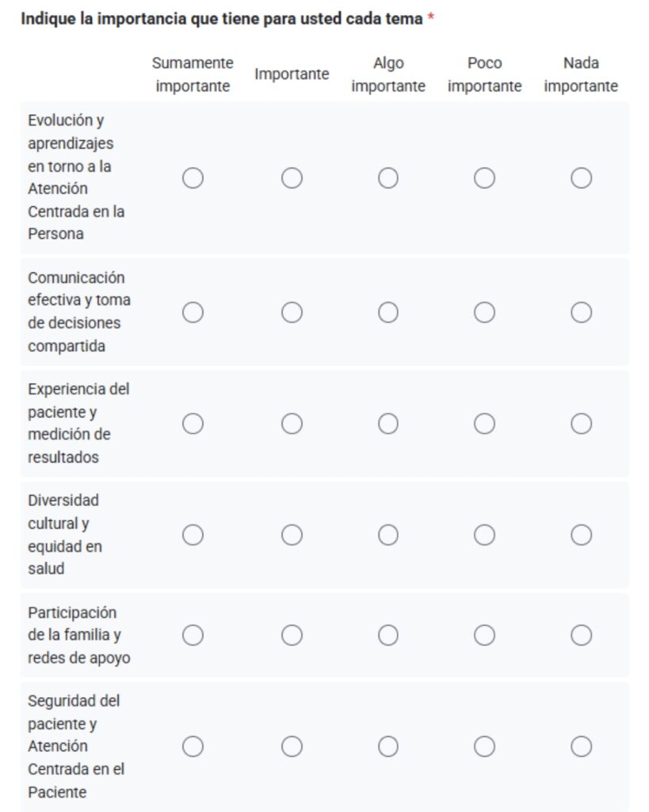Rate Comunicación efectiva as Sumamente importante
Image resolution: width=649 pixels, height=812 pixels.
[193, 312]
